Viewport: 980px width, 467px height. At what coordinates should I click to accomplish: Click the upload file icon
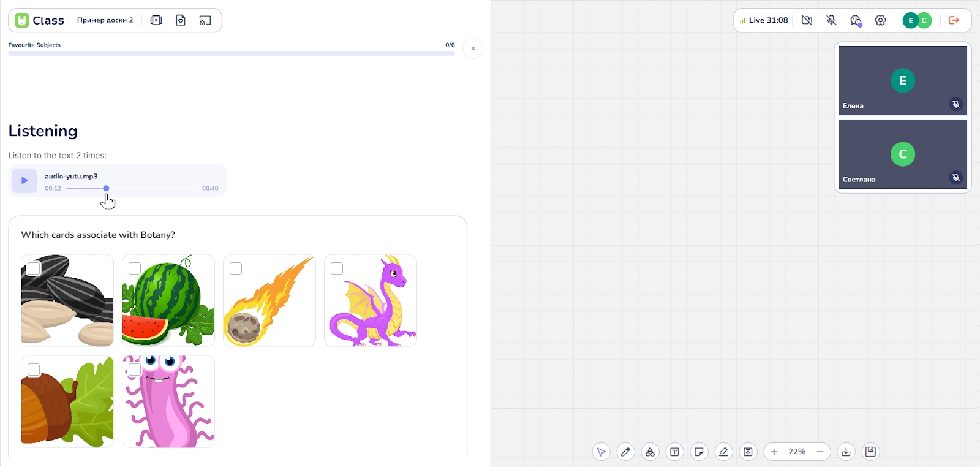click(x=748, y=452)
